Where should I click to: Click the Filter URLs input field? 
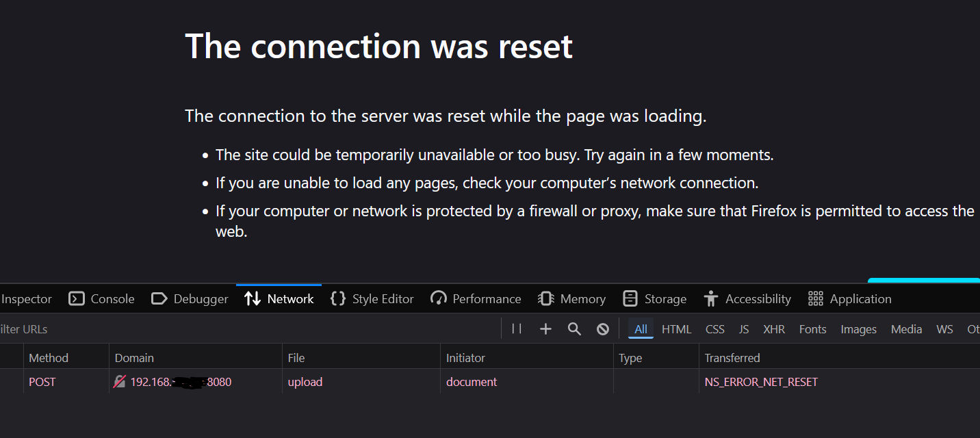250,329
